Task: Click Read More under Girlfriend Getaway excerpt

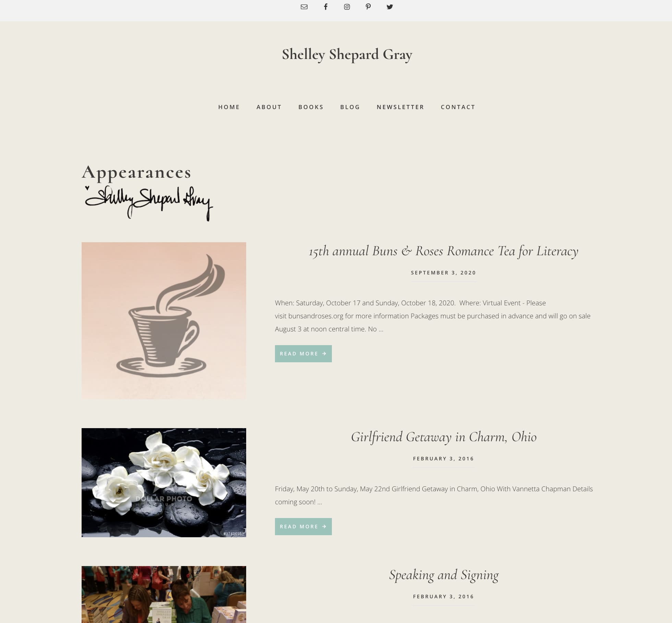Action: [303, 527]
